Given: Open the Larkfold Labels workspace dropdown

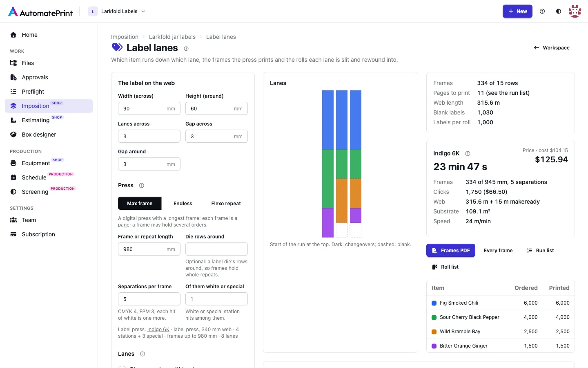Looking at the screenshot, I should pos(117,11).
